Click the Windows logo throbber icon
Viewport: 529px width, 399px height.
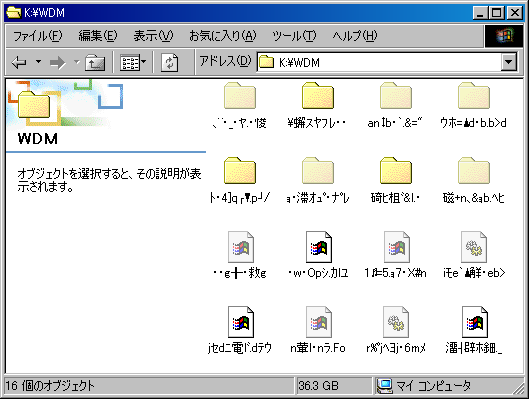(504, 36)
